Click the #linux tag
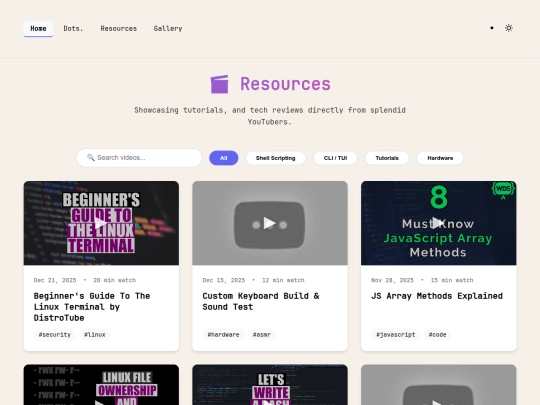This screenshot has width=540, height=405. pos(95,334)
